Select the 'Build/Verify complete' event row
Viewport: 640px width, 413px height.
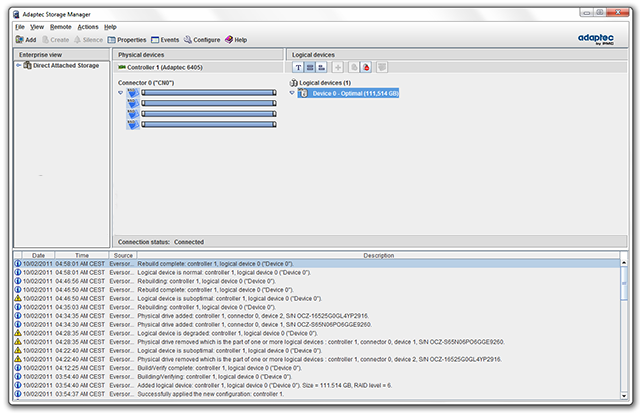point(317,368)
